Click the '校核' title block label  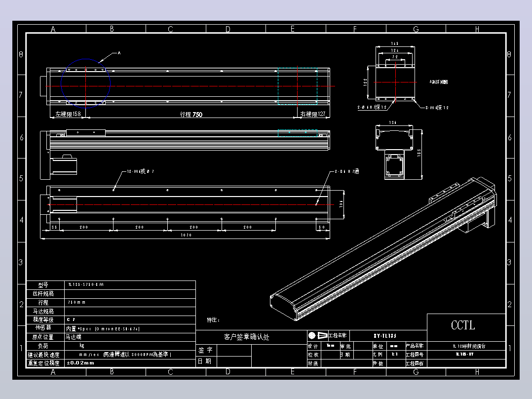pos(313,355)
